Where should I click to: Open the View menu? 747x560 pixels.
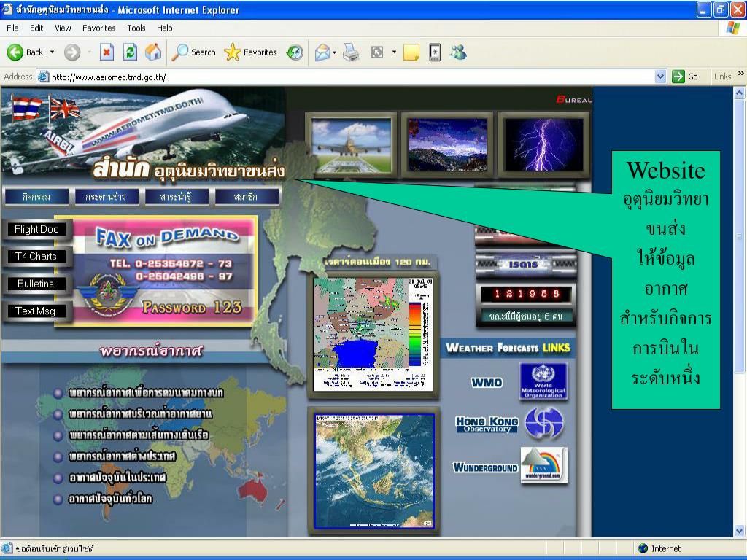(63, 28)
